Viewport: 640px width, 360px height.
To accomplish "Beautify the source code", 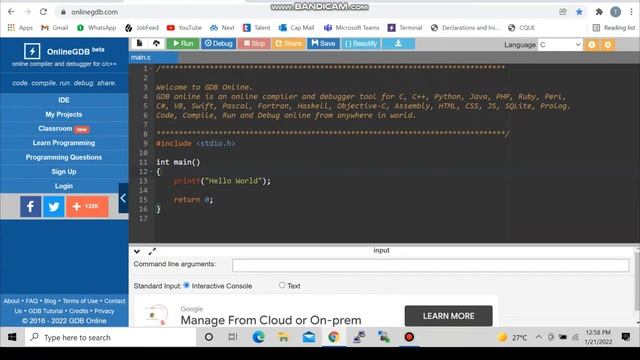I will click(x=361, y=43).
